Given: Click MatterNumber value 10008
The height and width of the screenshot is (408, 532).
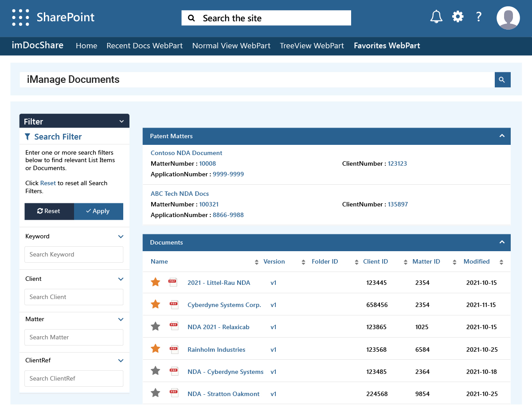Looking at the screenshot, I should 207,163.
